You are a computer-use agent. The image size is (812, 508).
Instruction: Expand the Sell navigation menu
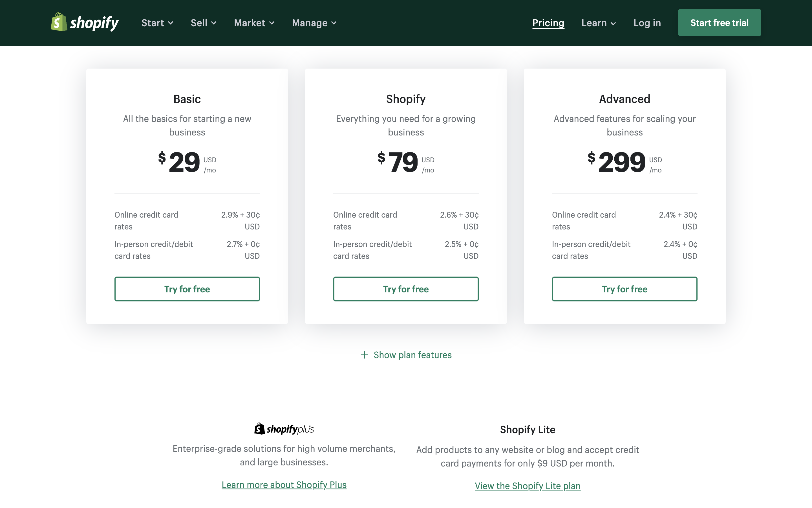[204, 23]
